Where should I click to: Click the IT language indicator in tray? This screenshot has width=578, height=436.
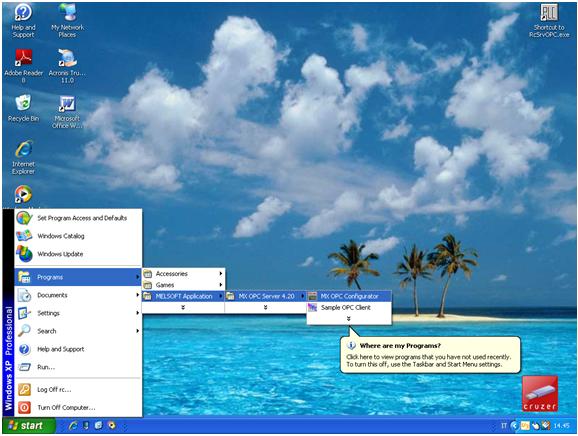click(x=504, y=426)
